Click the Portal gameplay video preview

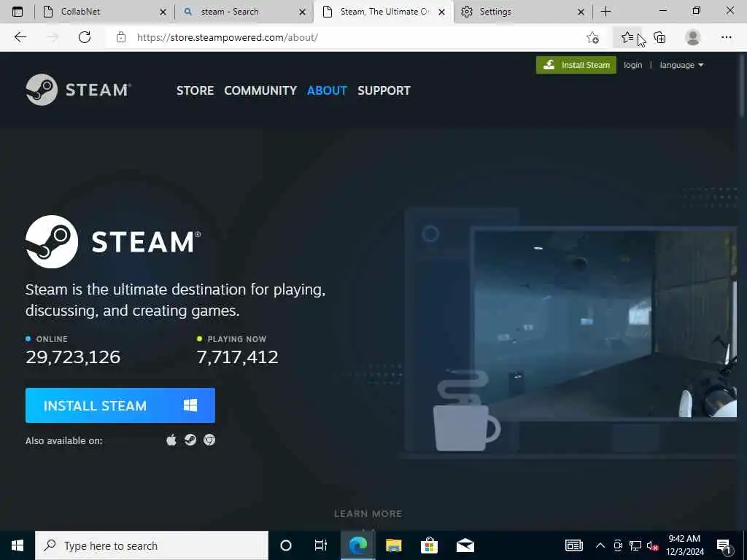coord(605,323)
